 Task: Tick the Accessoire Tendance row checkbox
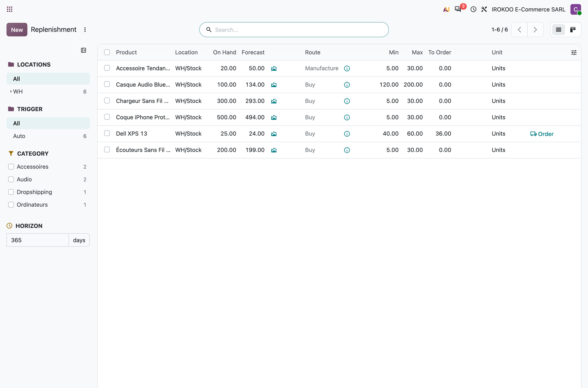pyautogui.click(x=107, y=68)
